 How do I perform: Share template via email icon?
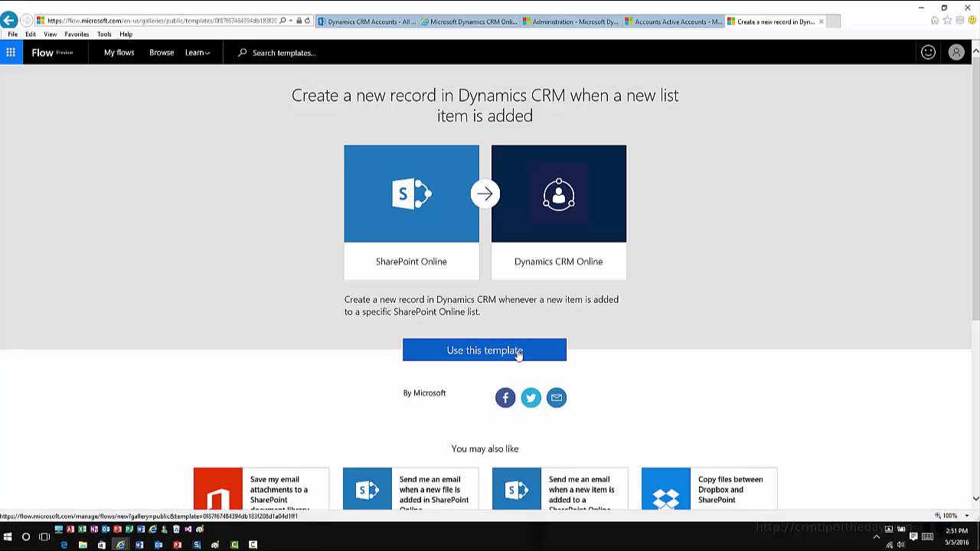(x=557, y=397)
